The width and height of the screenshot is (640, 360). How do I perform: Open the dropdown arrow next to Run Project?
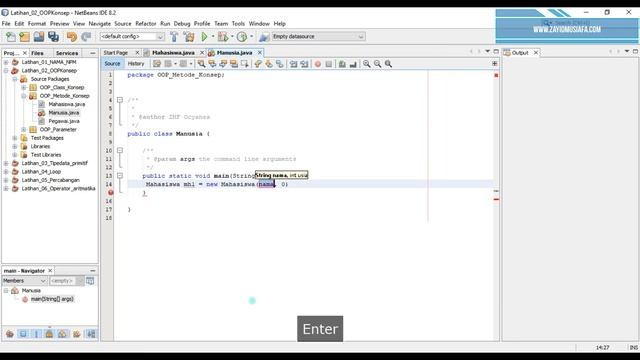(213, 37)
